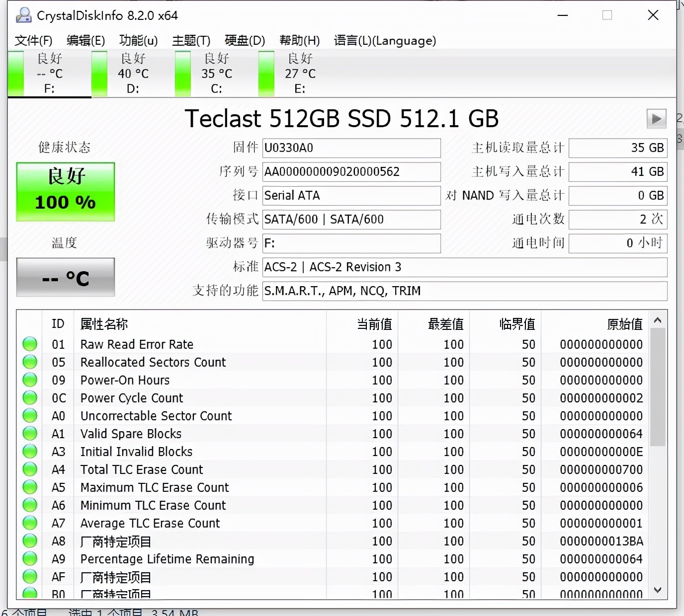Click CrystalDiskInfo app icon in title bar
Viewport: 684px width, 616px height.
[23, 15]
